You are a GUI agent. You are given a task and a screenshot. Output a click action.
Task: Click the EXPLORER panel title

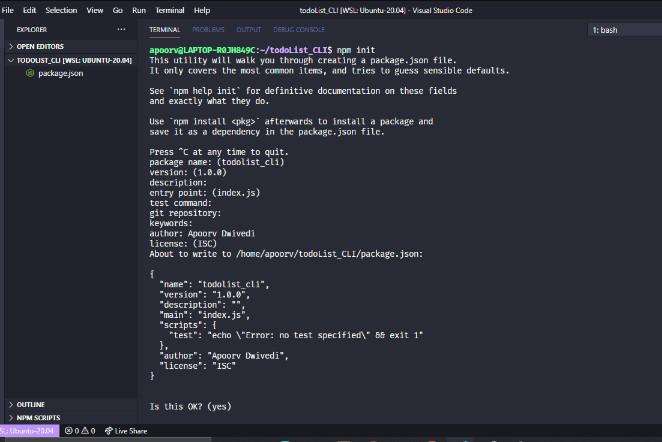(32, 30)
